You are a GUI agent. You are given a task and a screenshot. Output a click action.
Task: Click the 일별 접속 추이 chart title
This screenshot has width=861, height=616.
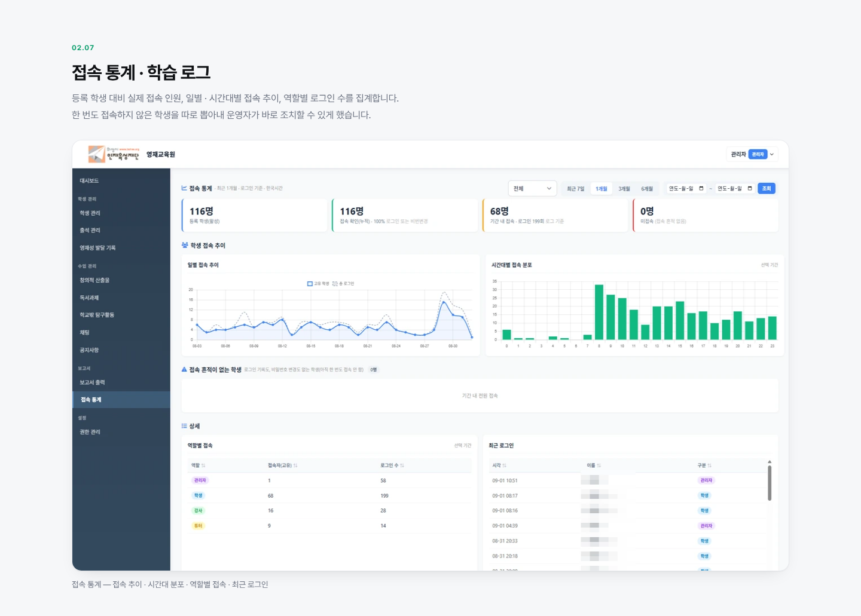pyautogui.click(x=203, y=265)
